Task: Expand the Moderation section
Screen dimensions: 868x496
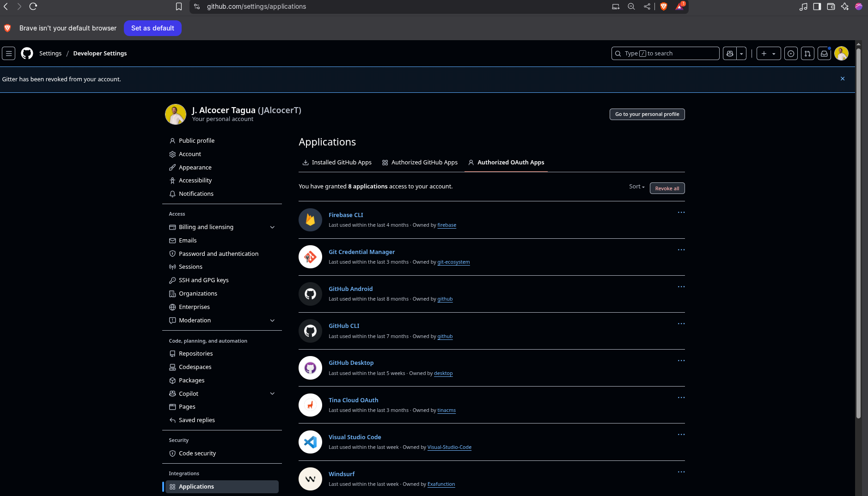Action: 272,321
